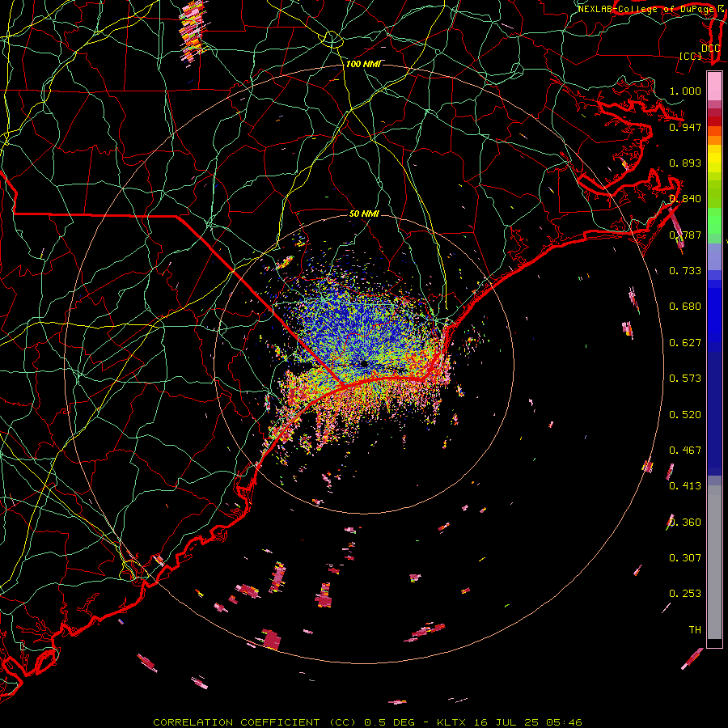Click the 0.840 color scale value

click(x=685, y=199)
